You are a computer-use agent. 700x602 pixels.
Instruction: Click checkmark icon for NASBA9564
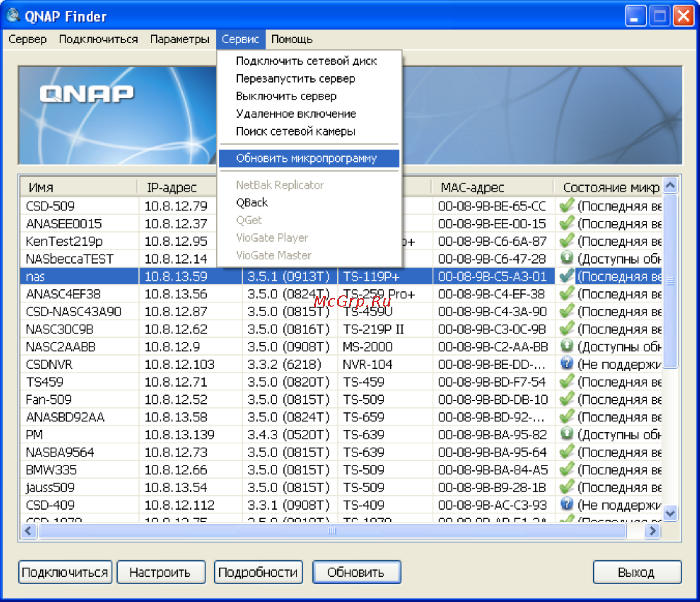[x=567, y=452]
